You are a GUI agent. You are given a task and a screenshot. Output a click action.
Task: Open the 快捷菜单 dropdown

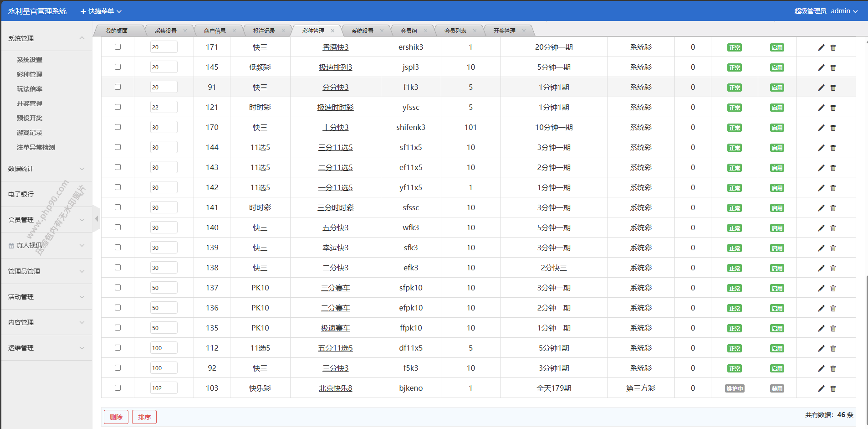(101, 11)
